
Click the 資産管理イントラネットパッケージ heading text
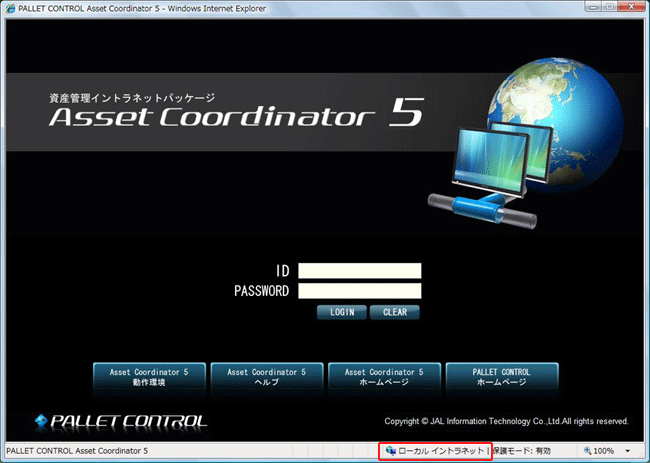click(x=132, y=98)
